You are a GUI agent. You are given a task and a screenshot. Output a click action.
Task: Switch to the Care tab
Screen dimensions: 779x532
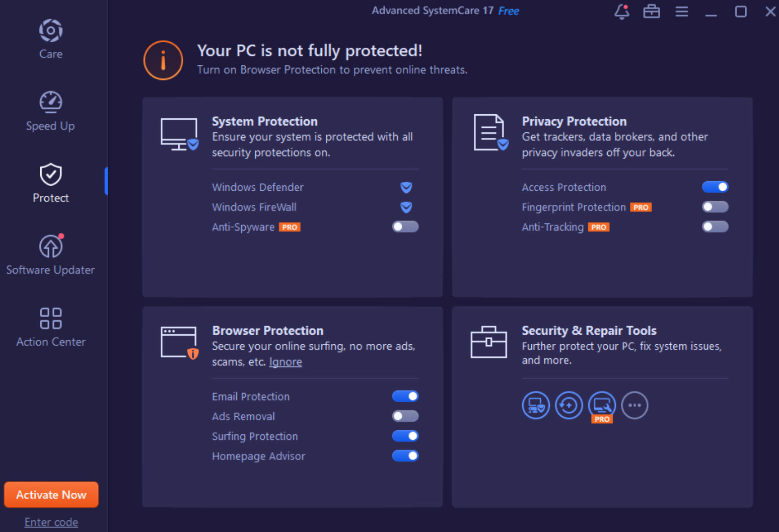point(51,39)
